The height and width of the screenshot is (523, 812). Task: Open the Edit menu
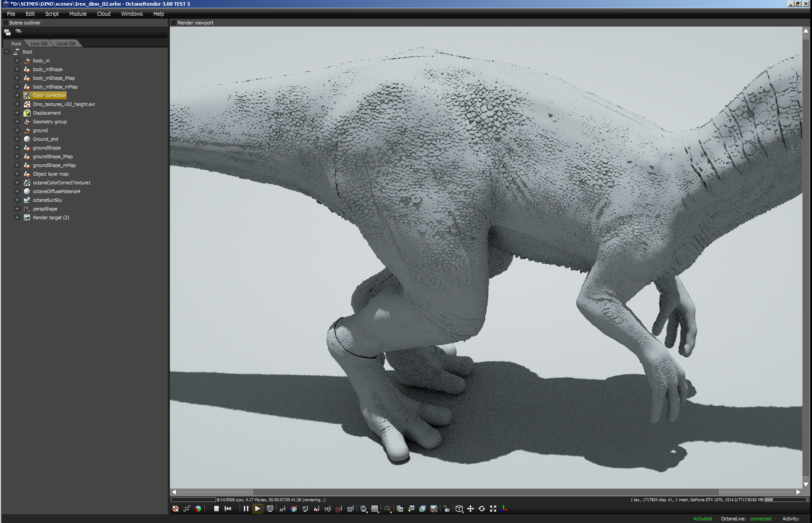point(30,14)
